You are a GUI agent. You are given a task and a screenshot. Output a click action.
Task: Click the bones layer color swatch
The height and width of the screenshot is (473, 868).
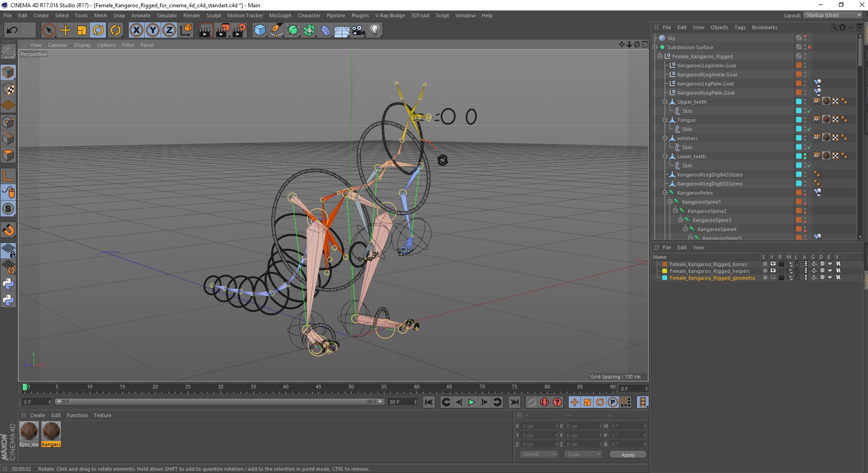pos(665,264)
